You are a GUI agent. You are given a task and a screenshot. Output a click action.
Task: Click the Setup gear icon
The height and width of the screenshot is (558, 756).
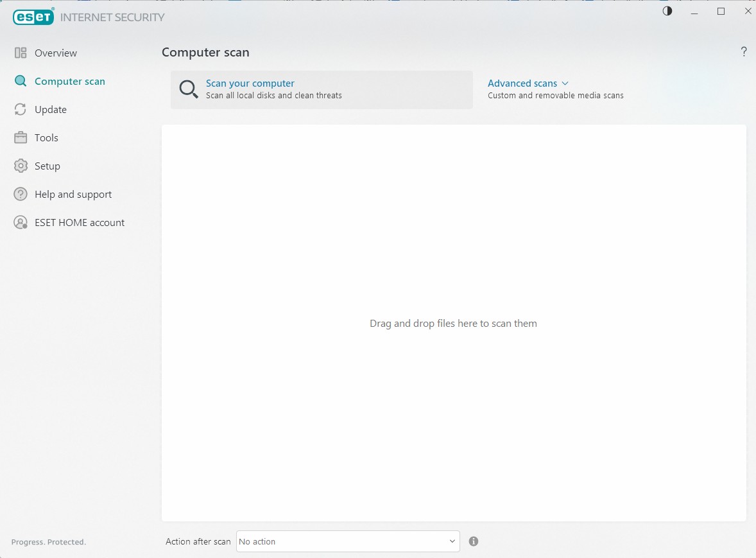(21, 166)
